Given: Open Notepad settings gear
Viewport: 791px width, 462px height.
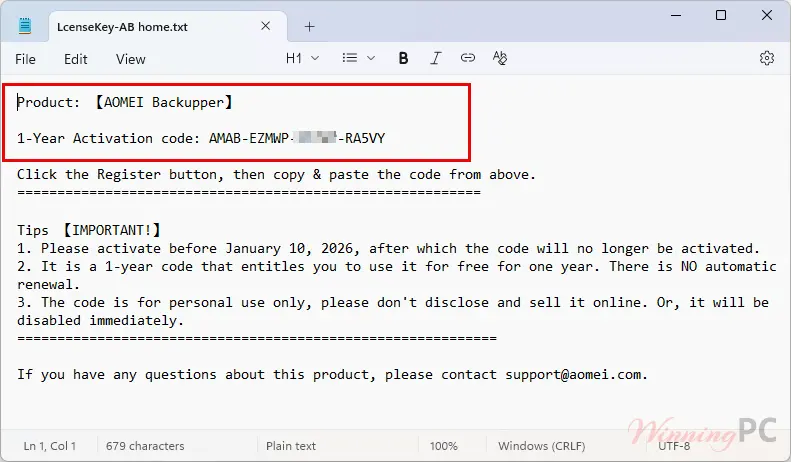Looking at the screenshot, I should click(x=767, y=58).
